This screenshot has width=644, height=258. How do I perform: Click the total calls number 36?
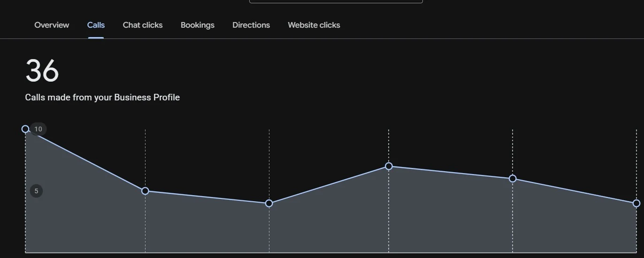click(x=42, y=71)
